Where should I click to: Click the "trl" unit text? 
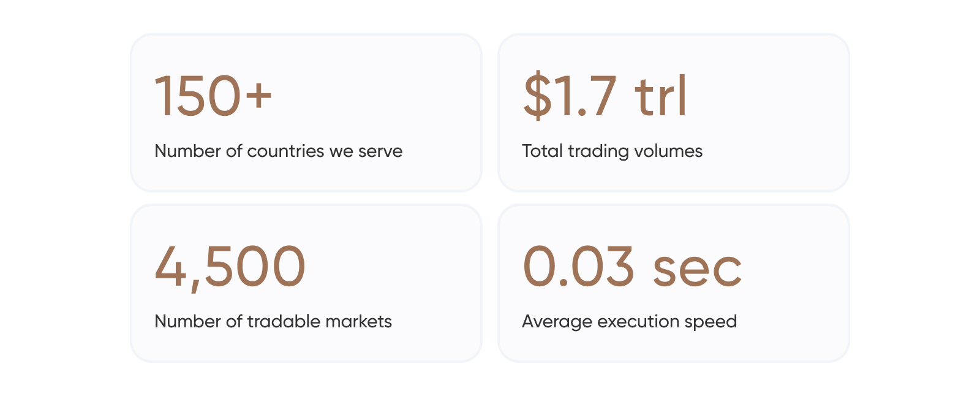(x=661, y=96)
